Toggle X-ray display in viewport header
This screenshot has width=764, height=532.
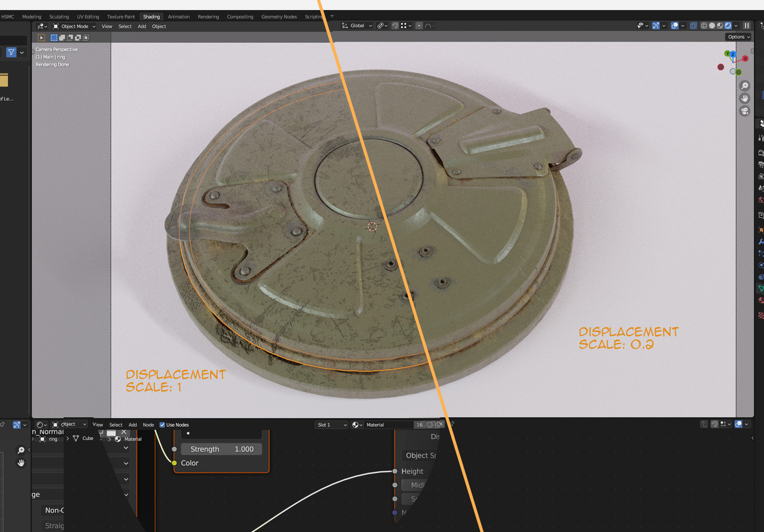click(x=693, y=26)
